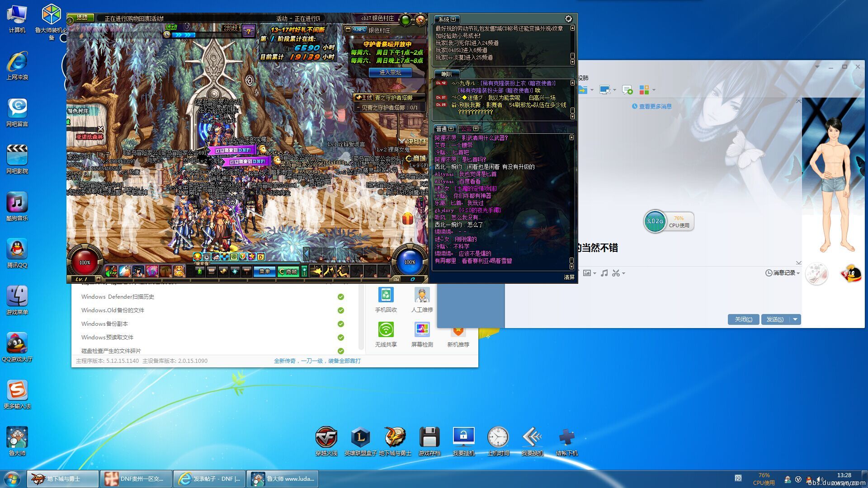
Task: Use the Exp potion in quick slot 1
Action: click(x=111, y=271)
